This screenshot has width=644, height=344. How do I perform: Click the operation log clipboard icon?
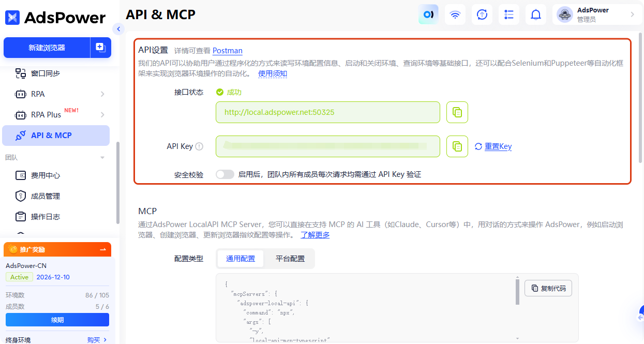21,217
